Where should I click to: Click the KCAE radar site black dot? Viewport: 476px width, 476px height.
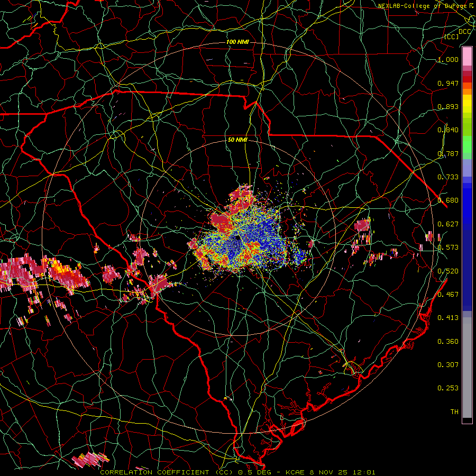238,237
